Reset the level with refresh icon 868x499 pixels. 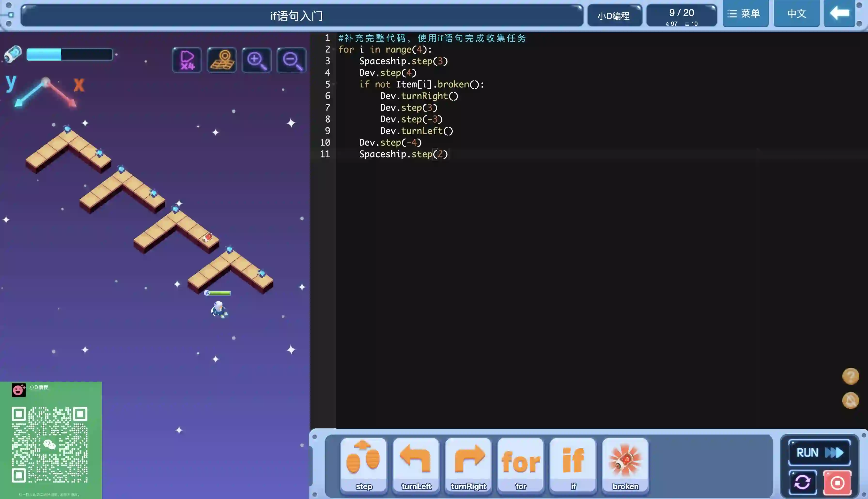[803, 483]
